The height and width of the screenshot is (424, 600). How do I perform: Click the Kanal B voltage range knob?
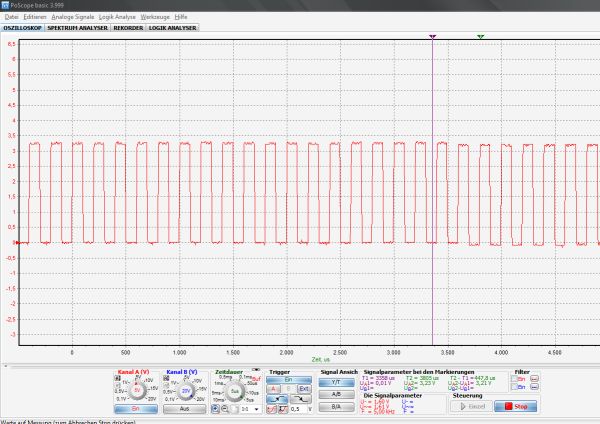(x=185, y=391)
